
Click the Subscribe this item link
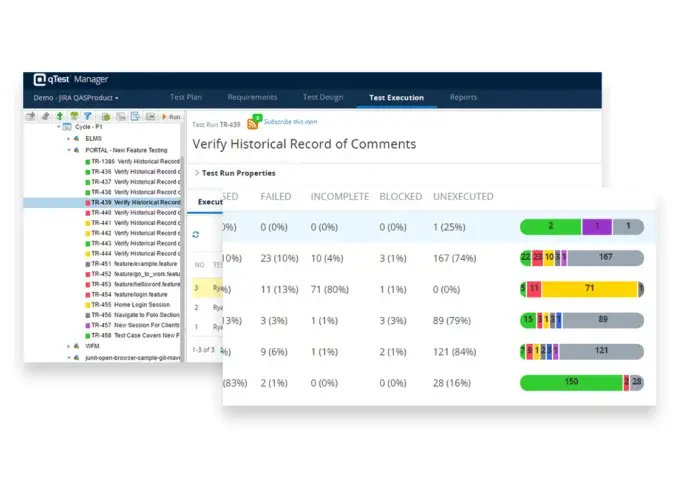coord(292,121)
